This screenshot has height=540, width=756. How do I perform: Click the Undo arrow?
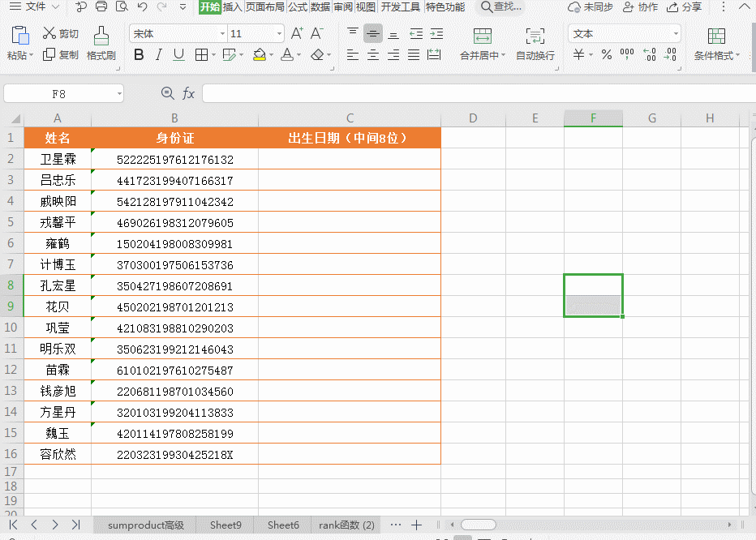(x=142, y=6)
